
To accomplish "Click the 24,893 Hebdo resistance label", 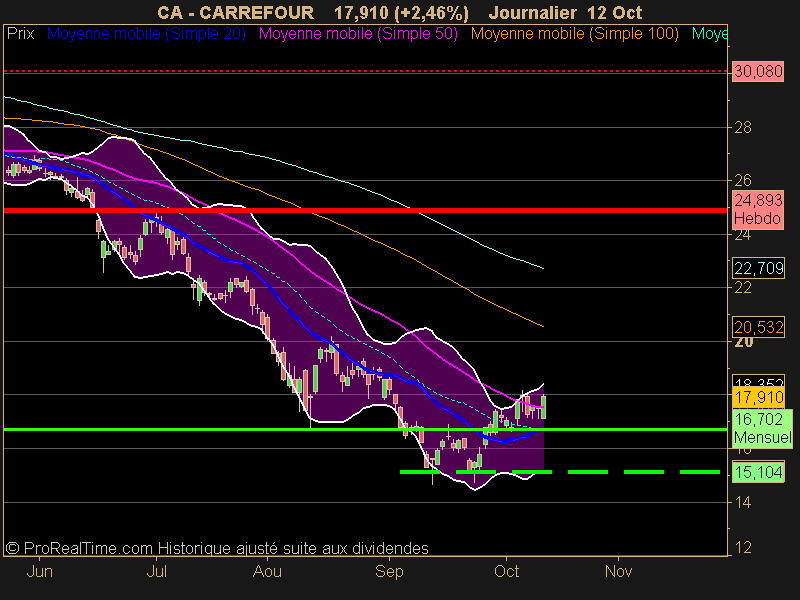I will pos(758,210).
